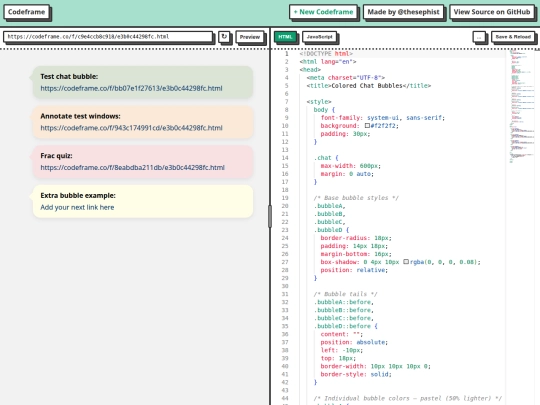Screen dimensions: 540x405
Task: Open the Test chat bubble link
Action: (x=131, y=88)
